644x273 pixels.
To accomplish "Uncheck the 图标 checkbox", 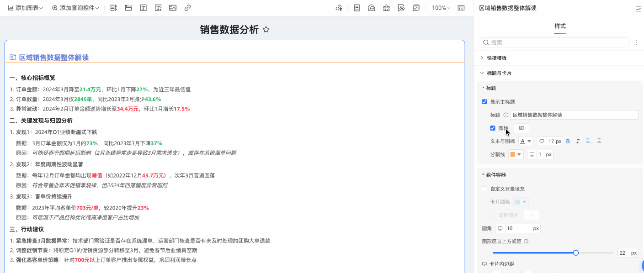I will coord(493,128).
